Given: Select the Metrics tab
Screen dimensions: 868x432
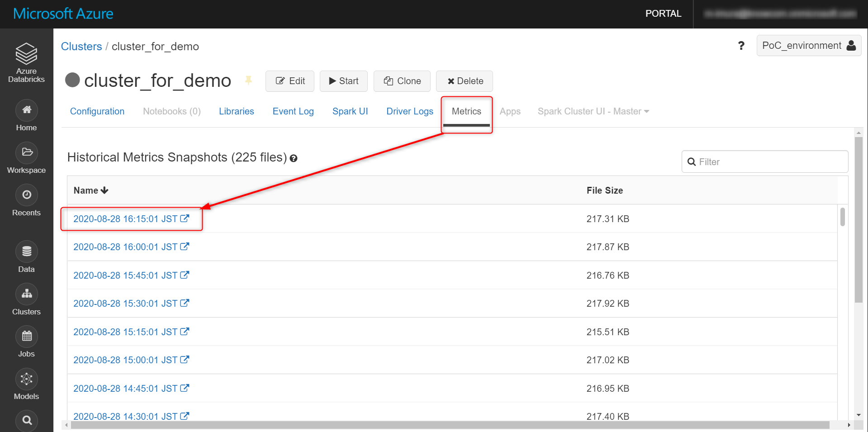Looking at the screenshot, I should 466,111.
